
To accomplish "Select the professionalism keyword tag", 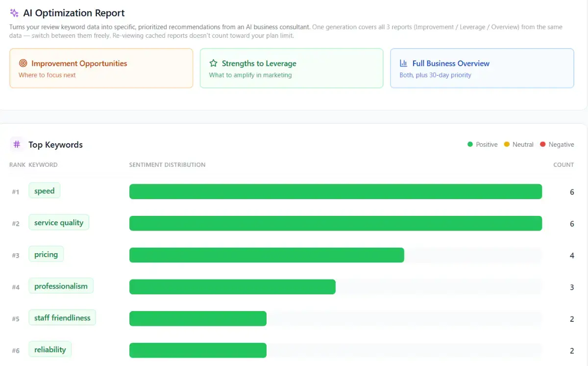I will 61,286.
